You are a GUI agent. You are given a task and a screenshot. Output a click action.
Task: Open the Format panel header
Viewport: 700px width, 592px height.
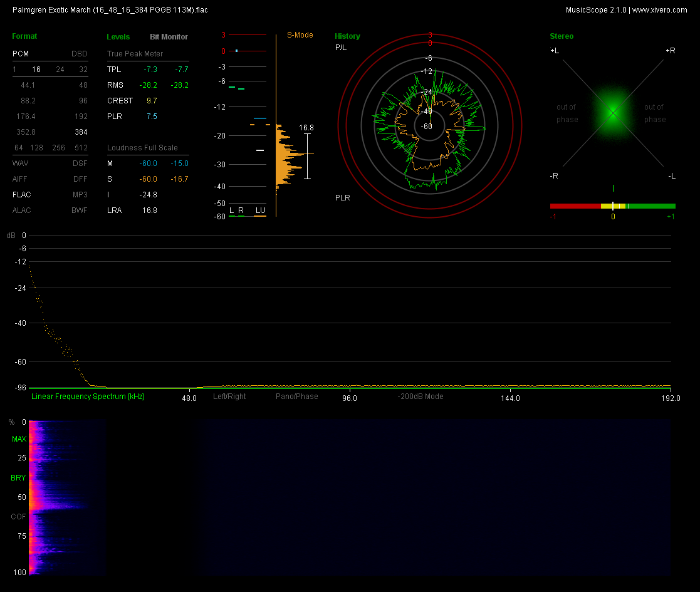(24, 36)
